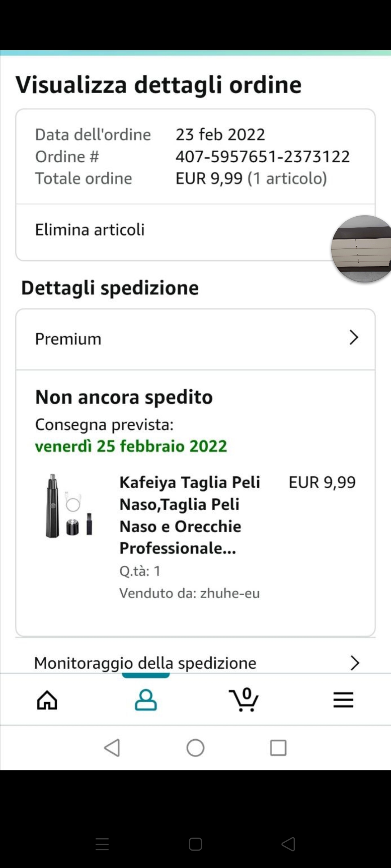Open the account profile tab
This screenshot has width=391, height=868.
(146, 700)
